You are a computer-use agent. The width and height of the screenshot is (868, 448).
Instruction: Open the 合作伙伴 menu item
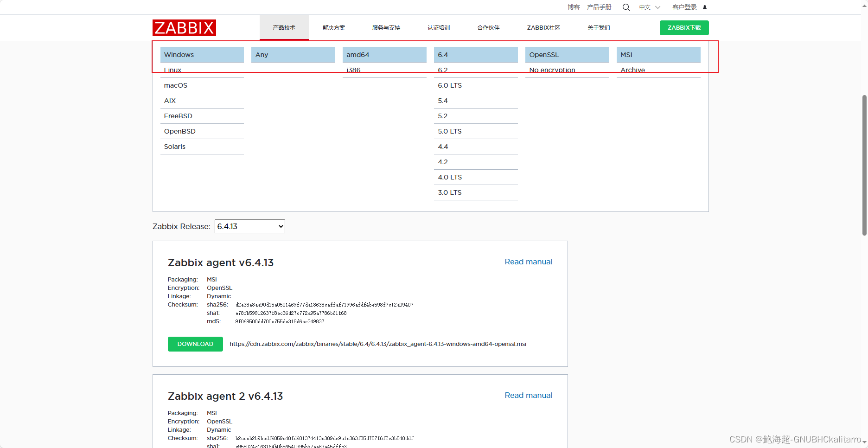[x=488, y=28]
